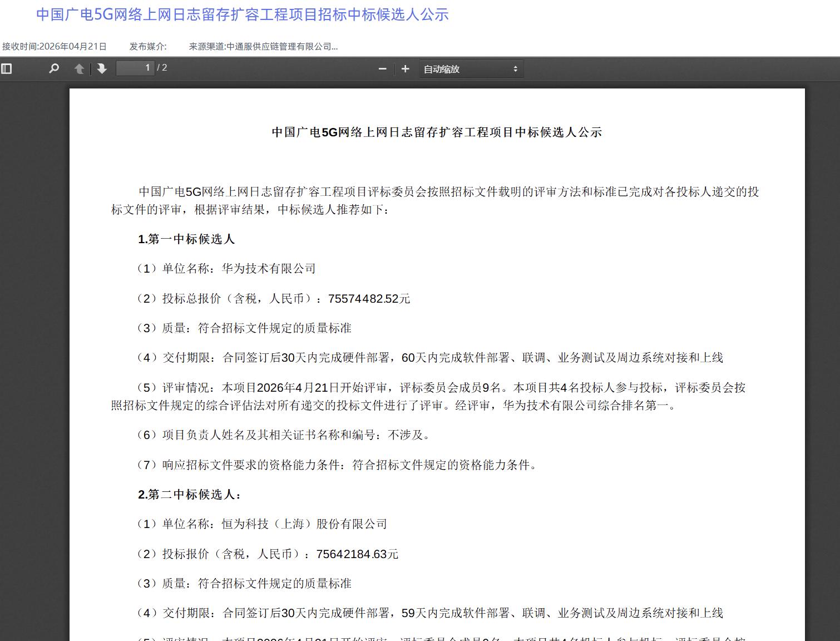Screen dimensions: 840x641
Task: Click 接收时间:2026年04月21日 text
Action: pos(55,47)
